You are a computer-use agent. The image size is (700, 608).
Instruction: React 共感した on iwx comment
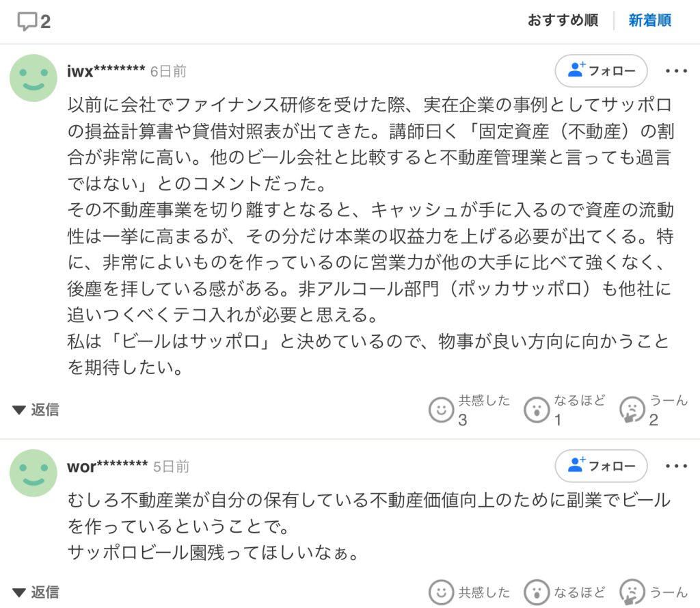(x=442, y=410)
